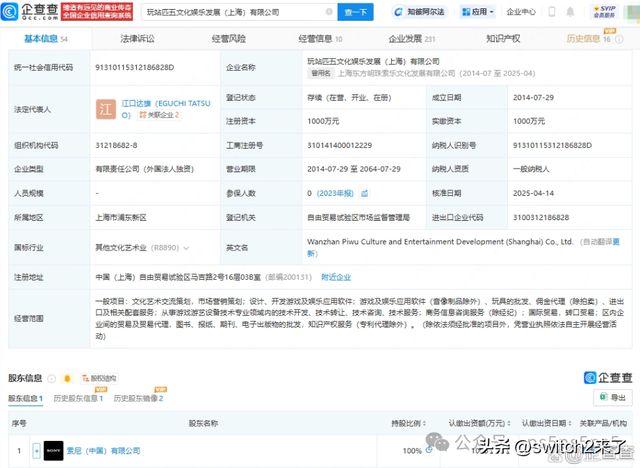Open the 经营风险 tab

[229, 39]
